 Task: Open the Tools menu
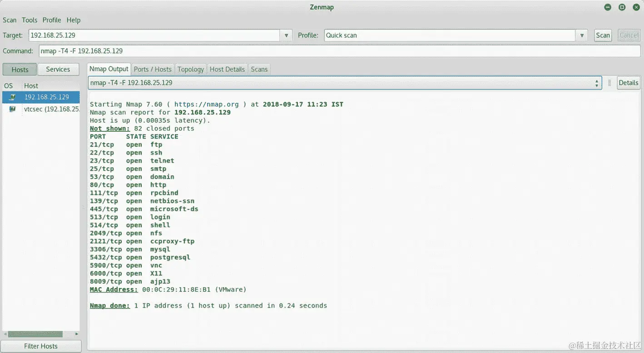[30, 20]
